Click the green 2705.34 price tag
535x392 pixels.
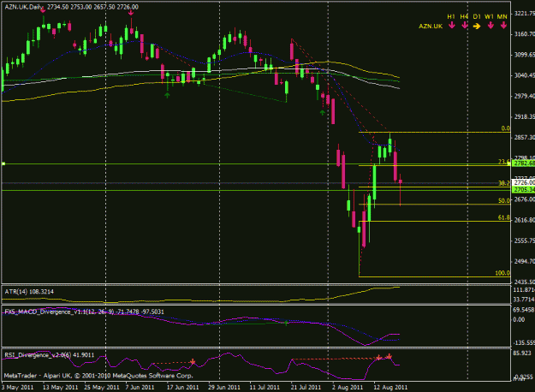tap(524, 189)
